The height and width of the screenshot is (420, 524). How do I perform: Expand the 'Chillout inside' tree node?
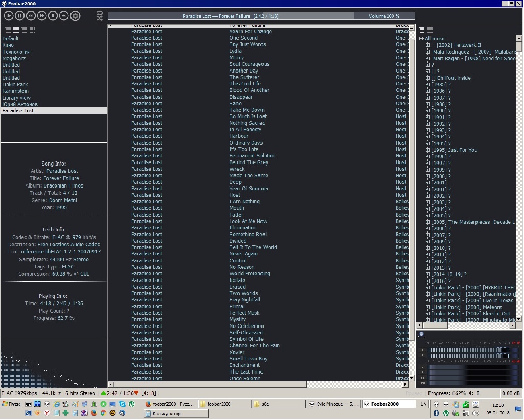[427, 78]
